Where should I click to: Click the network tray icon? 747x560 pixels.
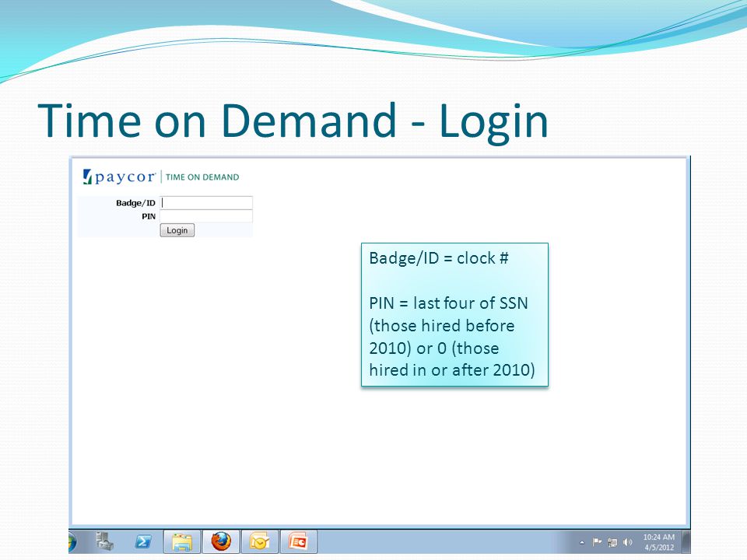point(612,542)
